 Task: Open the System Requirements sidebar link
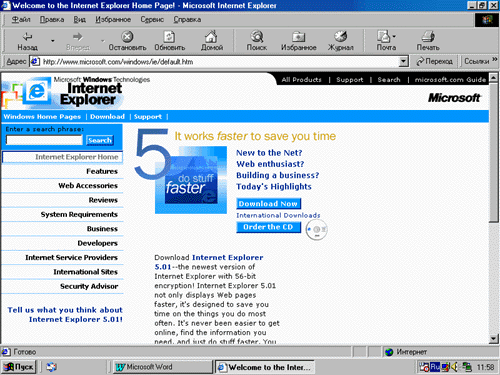[x=79, y=214]
